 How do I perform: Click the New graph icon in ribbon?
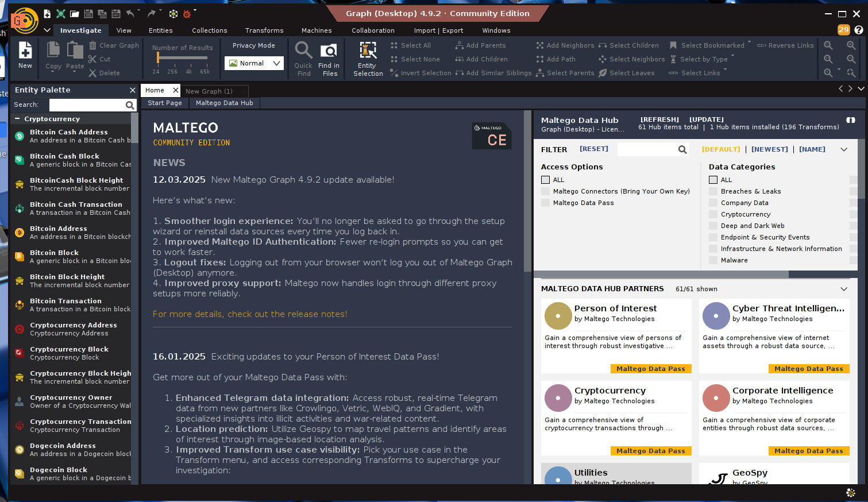[25, 51]
